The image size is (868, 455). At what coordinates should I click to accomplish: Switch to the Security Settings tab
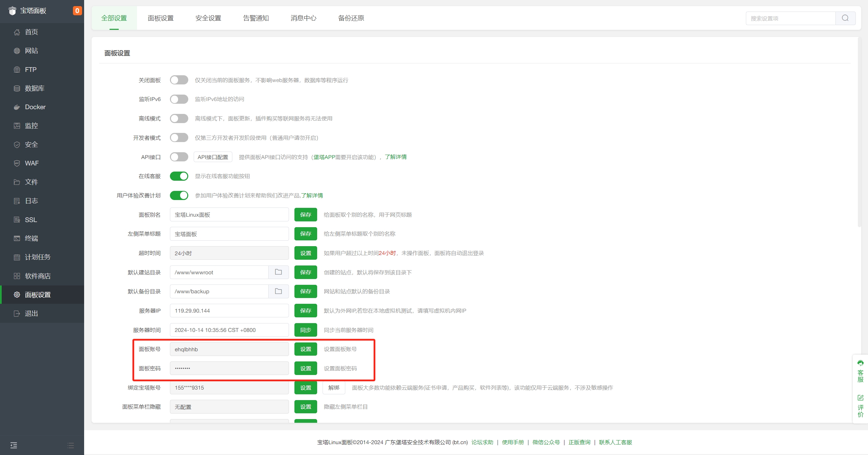208,18
